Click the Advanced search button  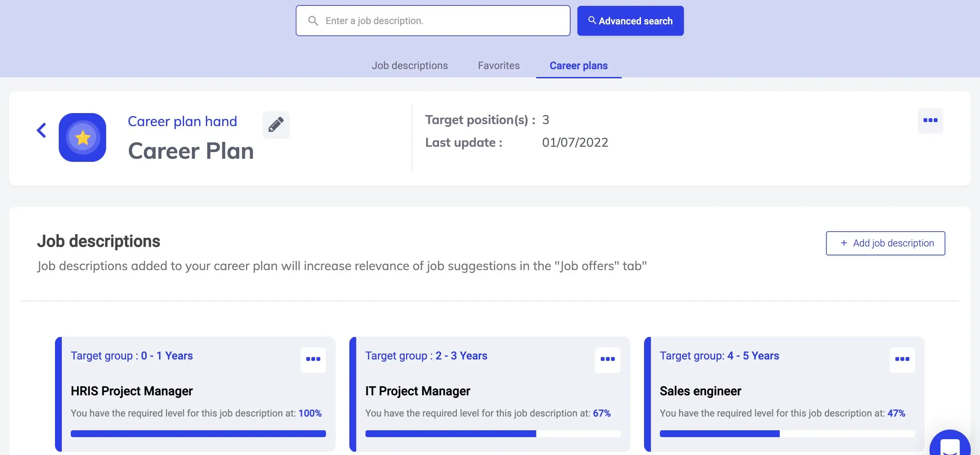tap(630, 21)
